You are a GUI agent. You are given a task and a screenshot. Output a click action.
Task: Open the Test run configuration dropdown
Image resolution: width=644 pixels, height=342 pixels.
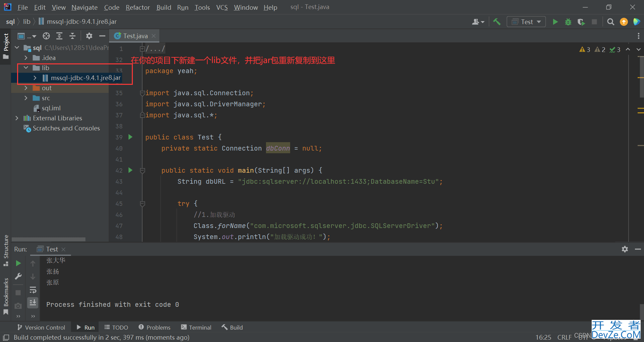[526, 22]
